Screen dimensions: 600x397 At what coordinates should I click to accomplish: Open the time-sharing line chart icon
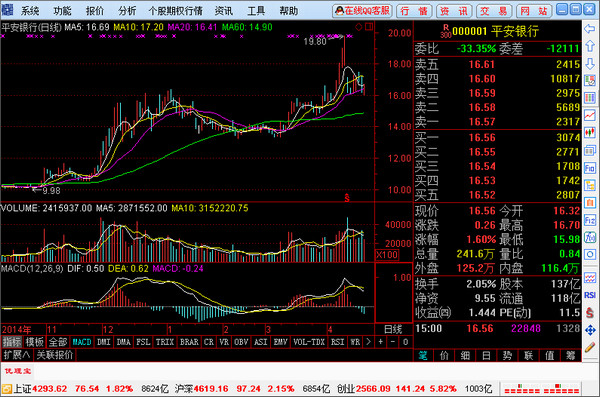click(x=590, y=115)
